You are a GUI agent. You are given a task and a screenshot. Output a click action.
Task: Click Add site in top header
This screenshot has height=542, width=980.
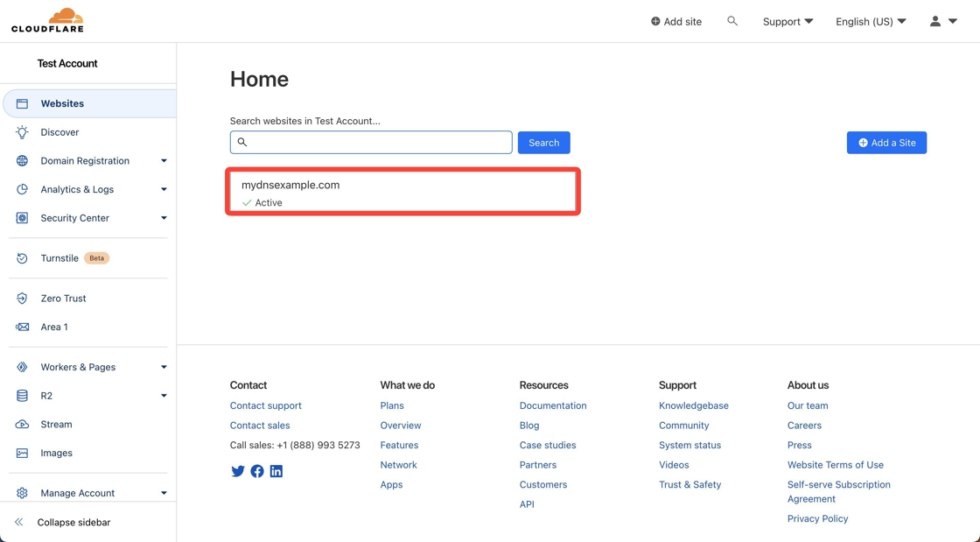click(x=675, y=21)
